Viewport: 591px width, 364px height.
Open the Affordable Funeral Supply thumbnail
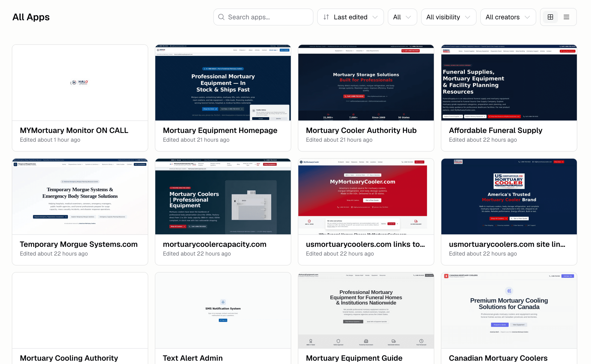(x=509, y=83)
